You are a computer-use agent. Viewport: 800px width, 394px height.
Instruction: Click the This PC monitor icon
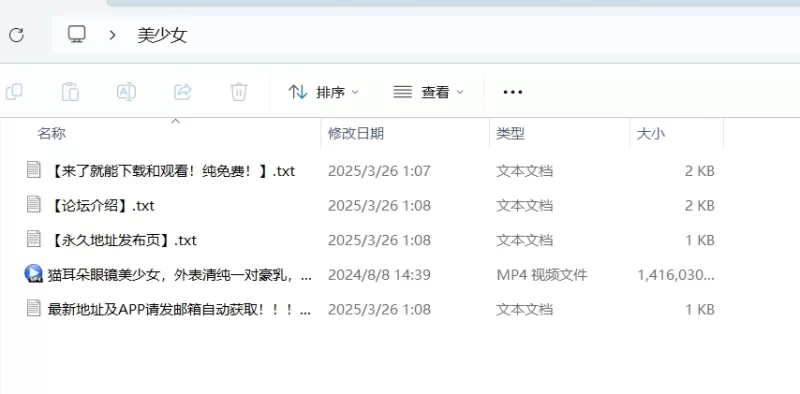(77, 34)
